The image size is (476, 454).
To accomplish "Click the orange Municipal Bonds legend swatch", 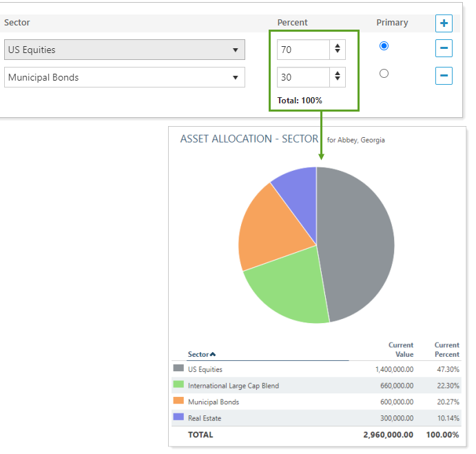I will pos(178,401).
